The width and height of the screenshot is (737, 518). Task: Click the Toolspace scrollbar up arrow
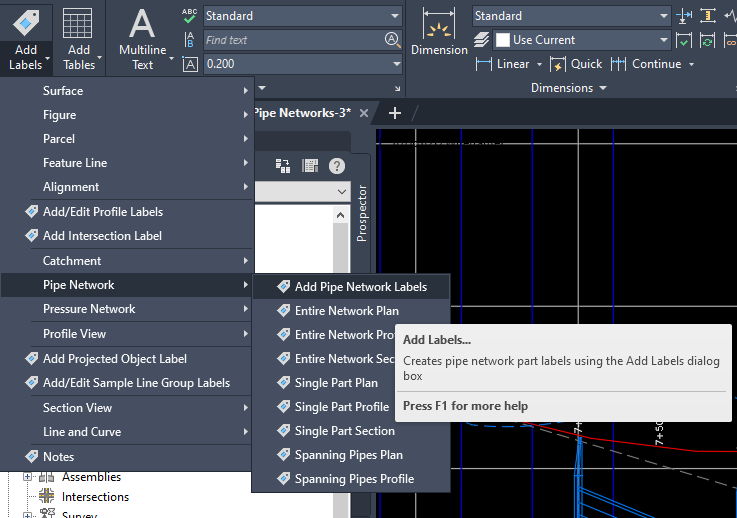click(x=341, y=215)
